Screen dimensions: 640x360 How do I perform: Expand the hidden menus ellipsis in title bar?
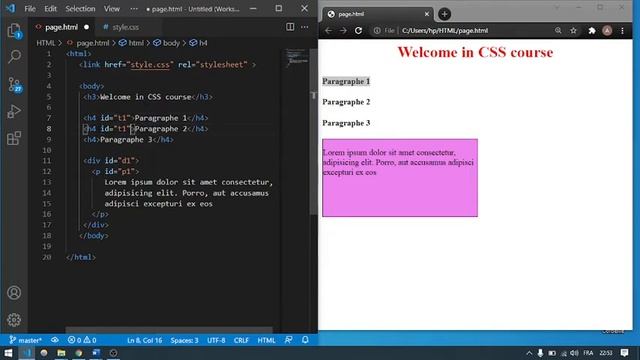pos(134,9)
